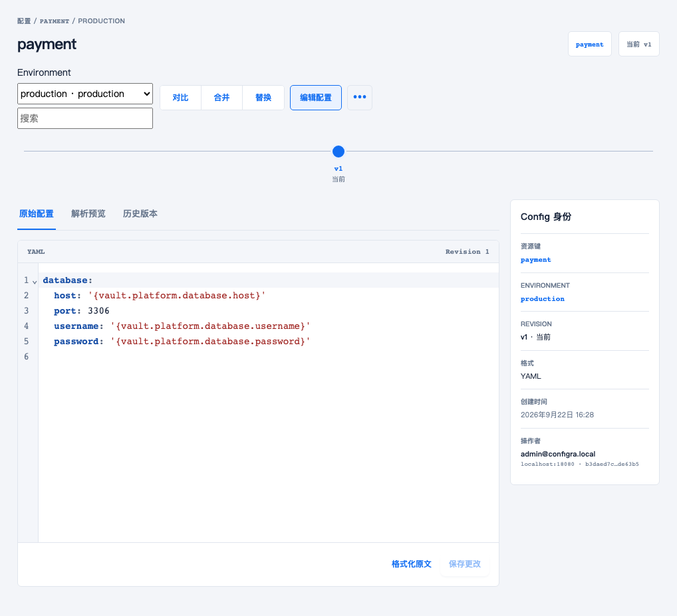Open PAYMENT breadcrumb link
Screen dimensions: 677x616
coord(55,21)
